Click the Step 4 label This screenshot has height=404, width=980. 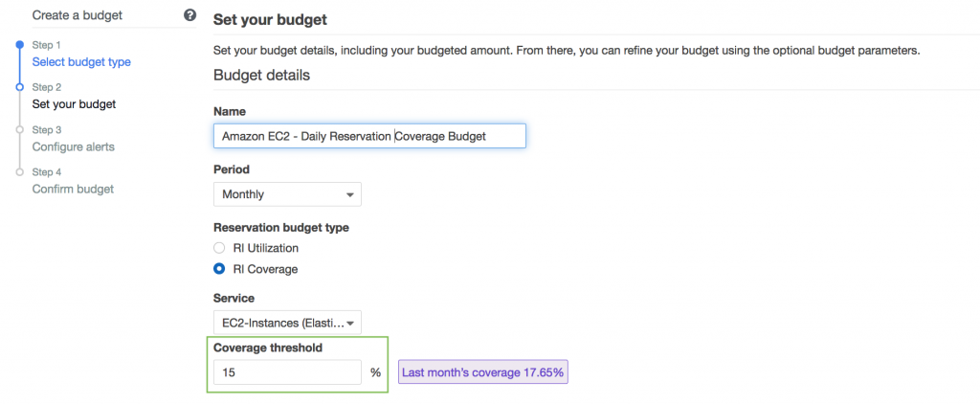click(x=47, y=172)
